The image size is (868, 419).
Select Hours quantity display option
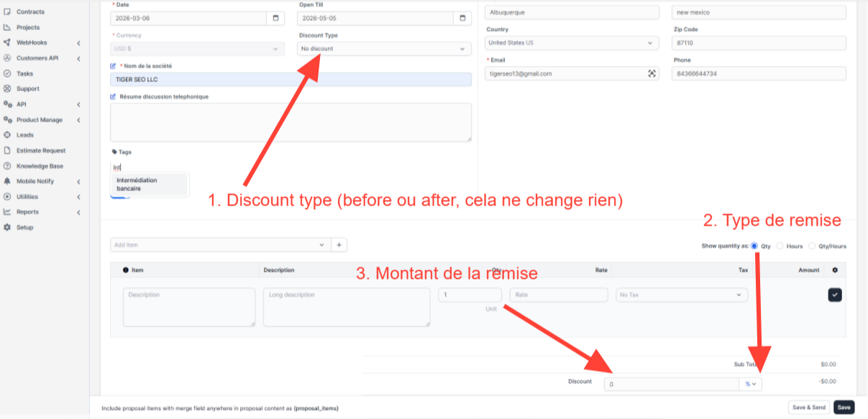[780, 246]
